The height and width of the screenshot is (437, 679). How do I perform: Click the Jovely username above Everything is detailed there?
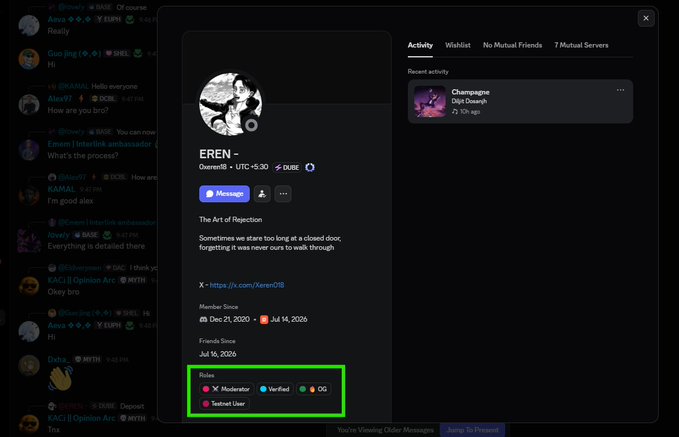pos(58,235)
